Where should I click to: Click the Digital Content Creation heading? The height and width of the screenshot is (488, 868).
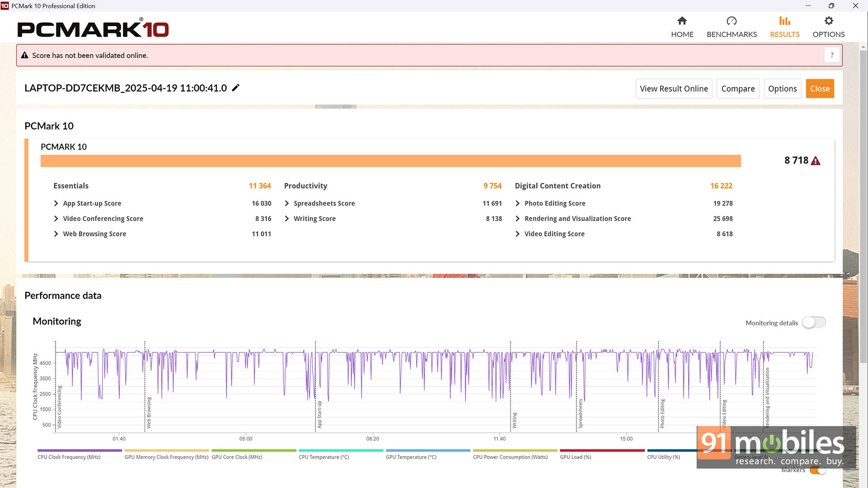pyautogui.click(x=557, y=186)
